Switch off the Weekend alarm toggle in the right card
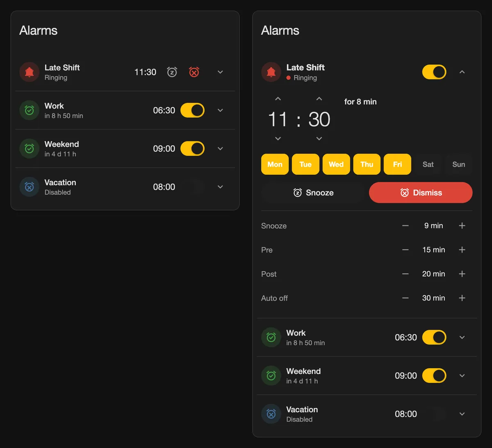 click(x=434, y=375)
